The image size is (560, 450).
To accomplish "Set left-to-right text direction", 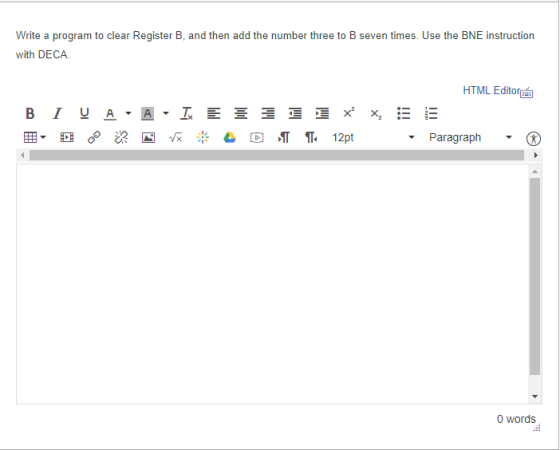I will pyautogui.click(x=284, y=138).
